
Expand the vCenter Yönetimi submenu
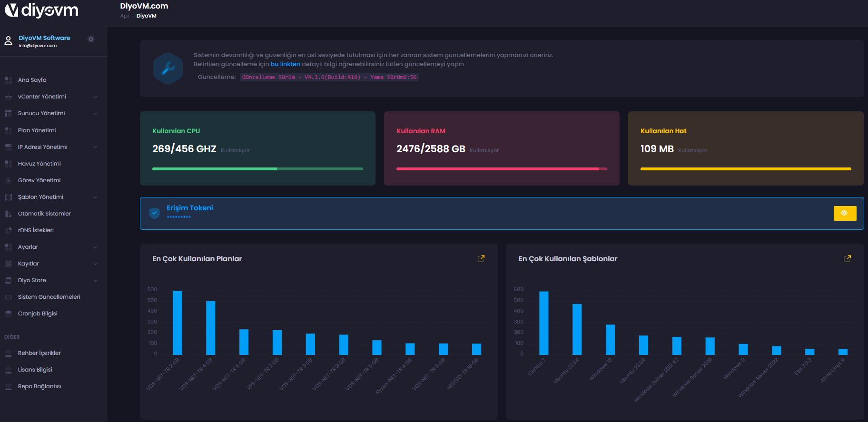pos(95,97)
